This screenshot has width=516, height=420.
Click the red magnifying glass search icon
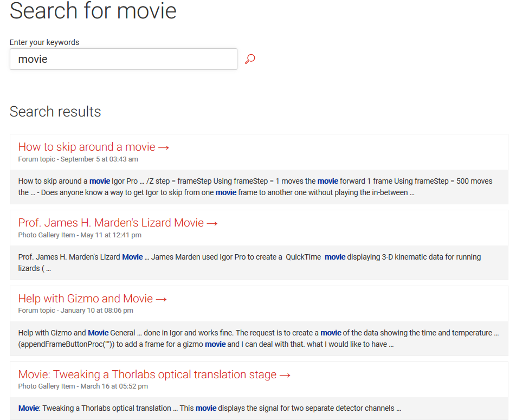point(250,59)
